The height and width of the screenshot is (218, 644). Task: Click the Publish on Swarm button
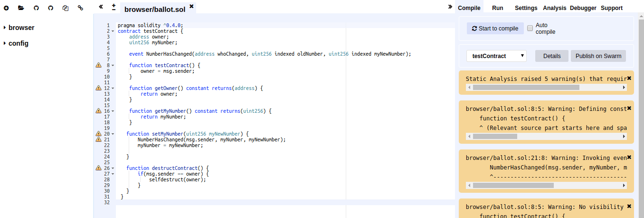(598, 56)
